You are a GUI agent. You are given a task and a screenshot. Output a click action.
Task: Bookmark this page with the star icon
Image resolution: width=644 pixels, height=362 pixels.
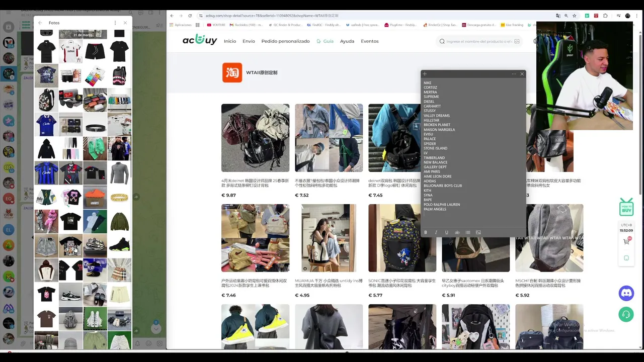(575, 16)
